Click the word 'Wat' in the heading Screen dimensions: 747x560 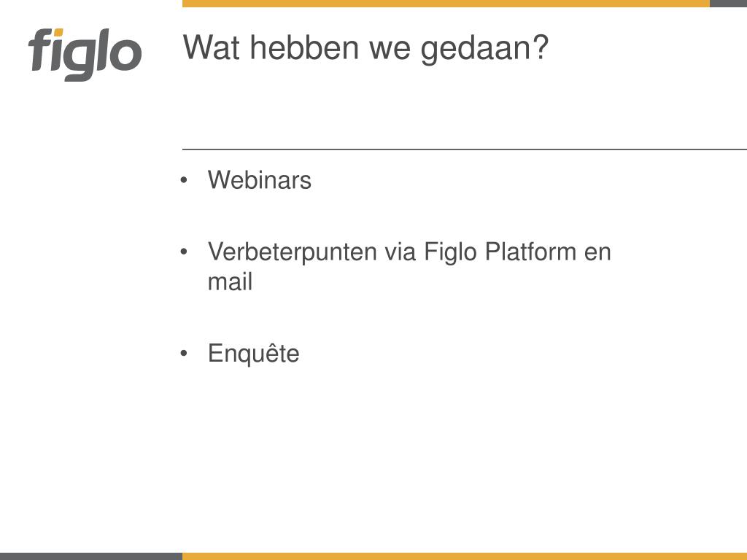(211, 47)
